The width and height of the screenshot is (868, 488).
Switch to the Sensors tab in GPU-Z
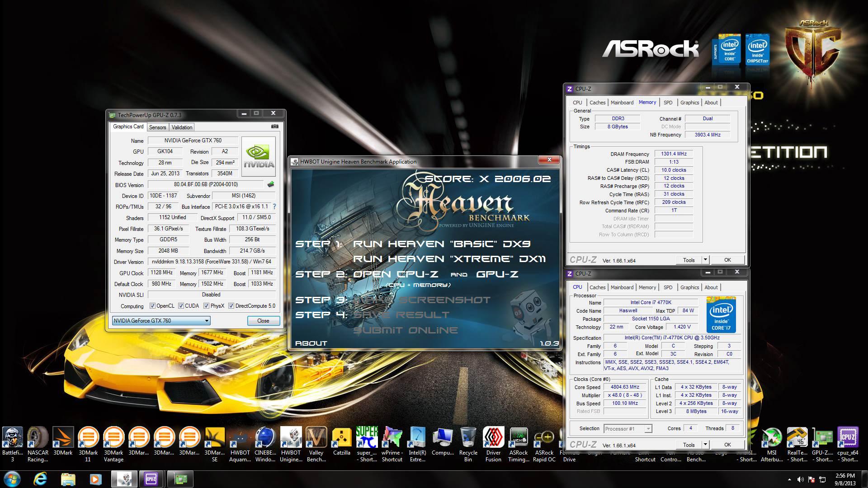point(158,127)
